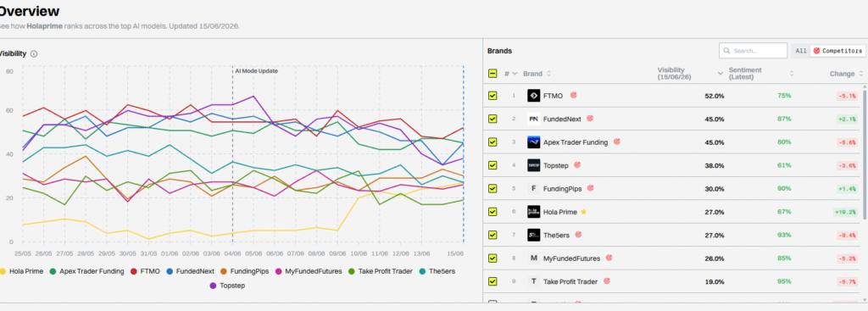Image resolution: width=868 pixels, height=311 pixels.
Task: Click the FundedNext brand logo
Action: coord(534,119)
